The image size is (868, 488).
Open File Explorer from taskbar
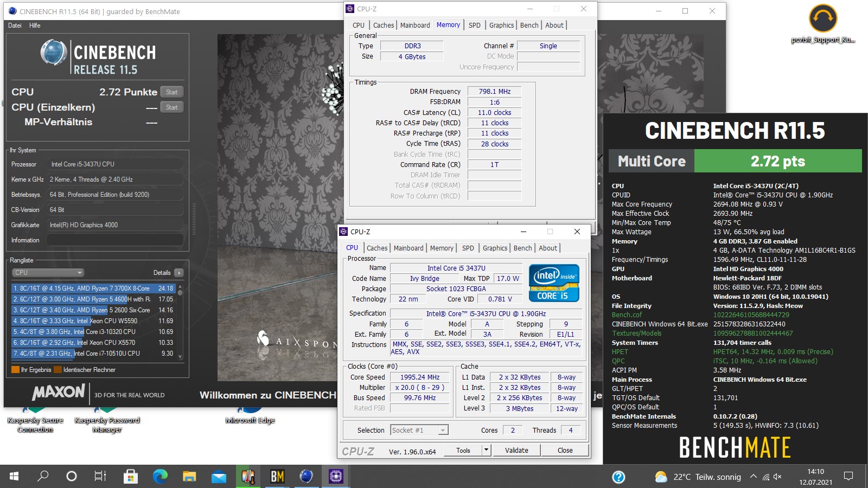click(x=189, y=477)
